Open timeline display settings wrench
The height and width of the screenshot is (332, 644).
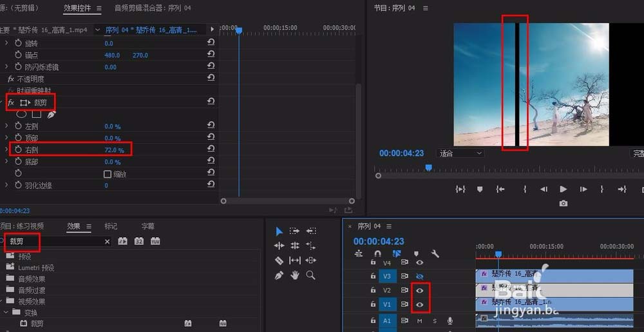coord(435,254)
